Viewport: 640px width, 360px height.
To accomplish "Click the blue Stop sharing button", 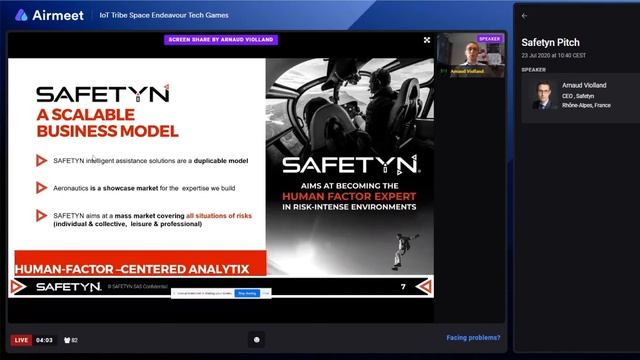I will coord(247,293).
